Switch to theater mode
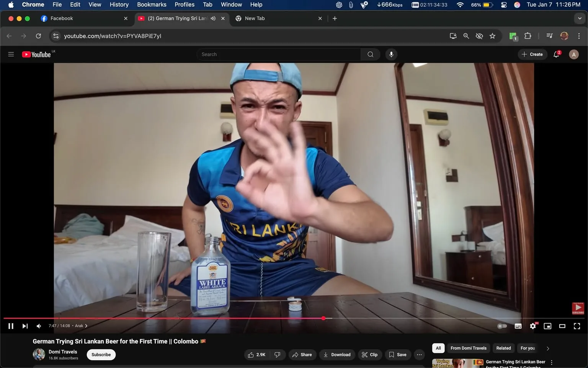This screenshot has height=368, width=588. coord(562,326)
